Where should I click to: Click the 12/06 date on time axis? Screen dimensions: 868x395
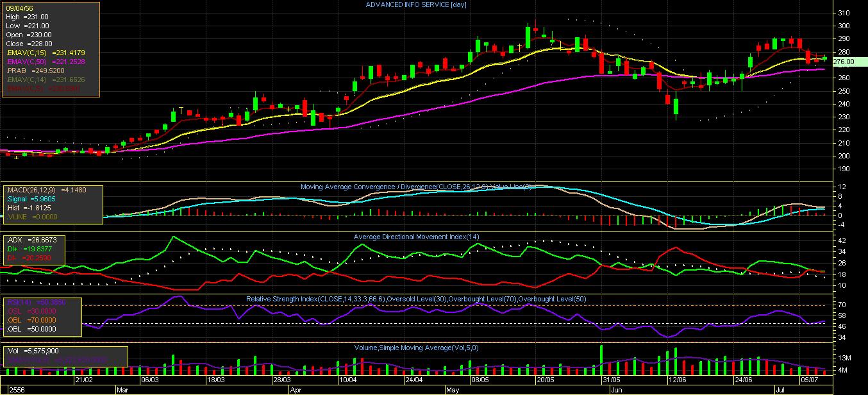pyautogui.click(x=677, y=380)
